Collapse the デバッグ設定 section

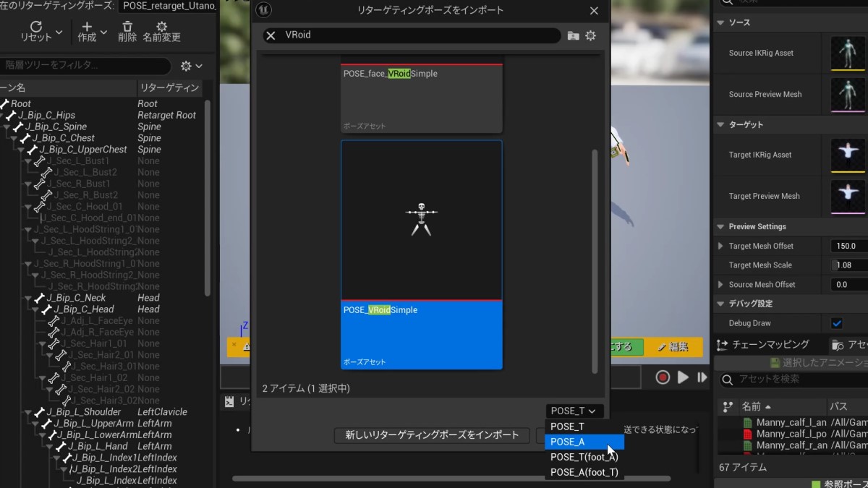point(720,304)
